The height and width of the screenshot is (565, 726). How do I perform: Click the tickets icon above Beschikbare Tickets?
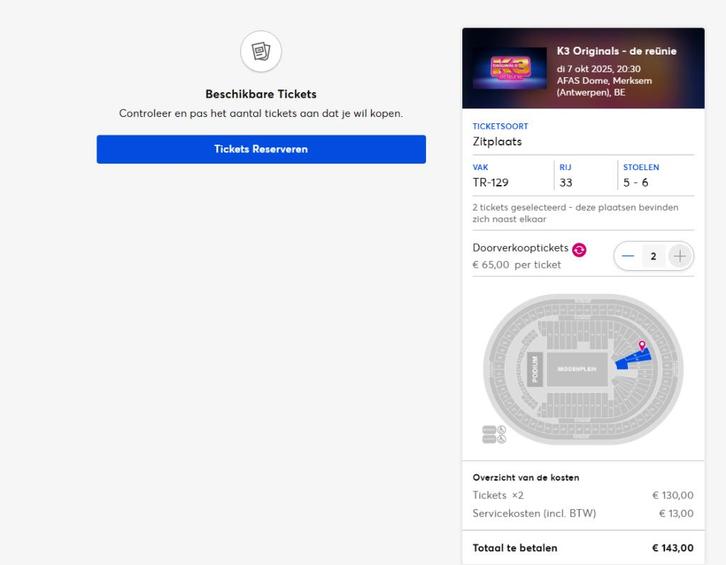(261, 51)
